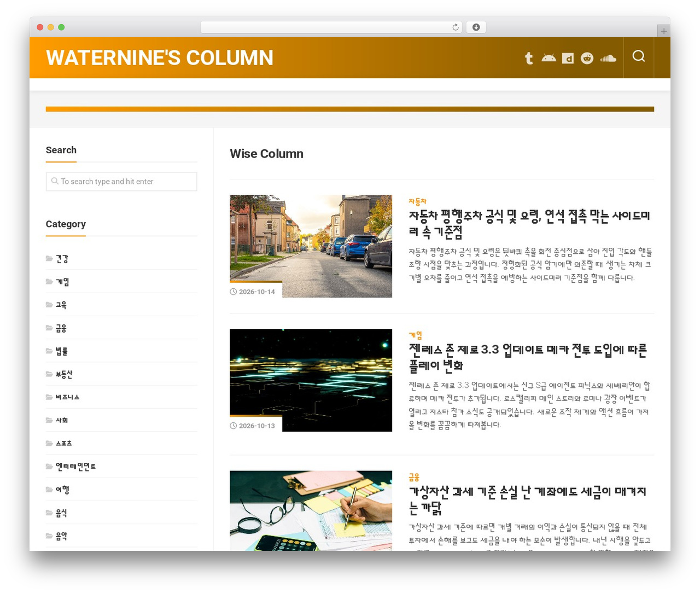Viewport: 700px width, 593px height.
Task: Add a new browser tab
Action: click(663, 31)
